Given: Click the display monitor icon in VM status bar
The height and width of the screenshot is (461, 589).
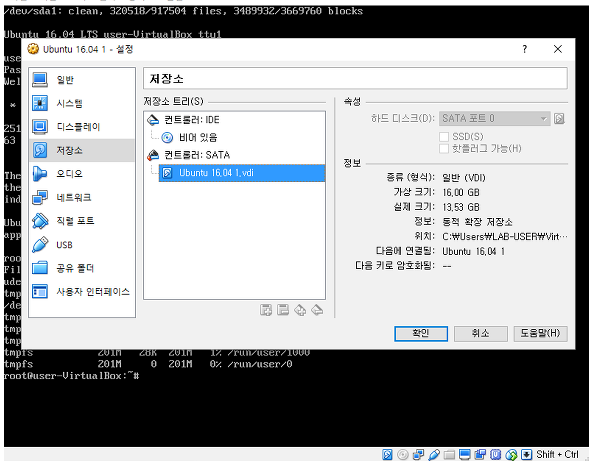Looking at the screenshot, I should click(x=465, y=455).
